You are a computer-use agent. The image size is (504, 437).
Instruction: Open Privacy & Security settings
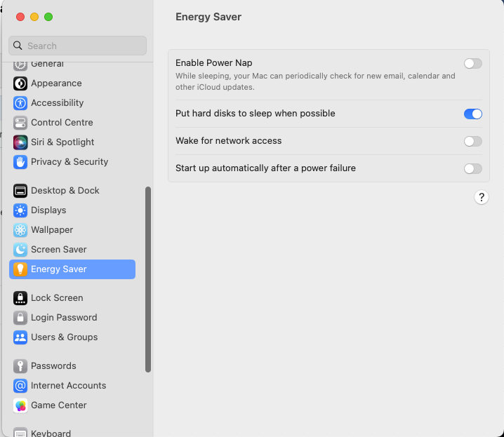coord(72,162)
